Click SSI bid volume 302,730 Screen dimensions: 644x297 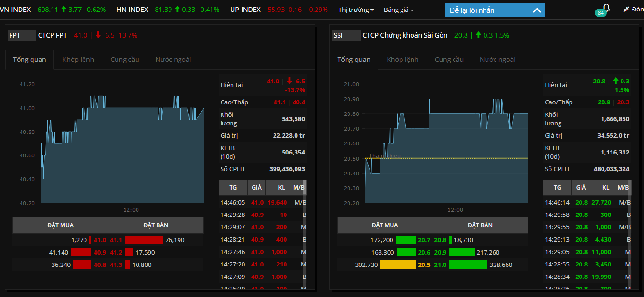366,265
